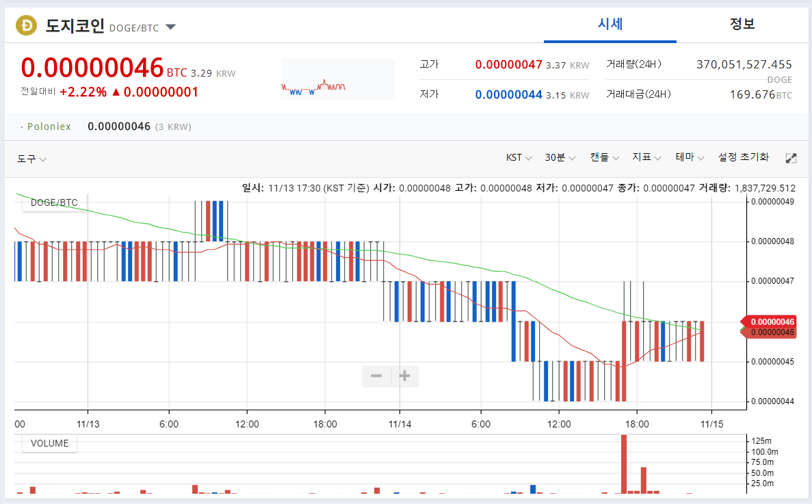
Task: Click the Dogecoin logo icon
Action: (x=27, y=25)
